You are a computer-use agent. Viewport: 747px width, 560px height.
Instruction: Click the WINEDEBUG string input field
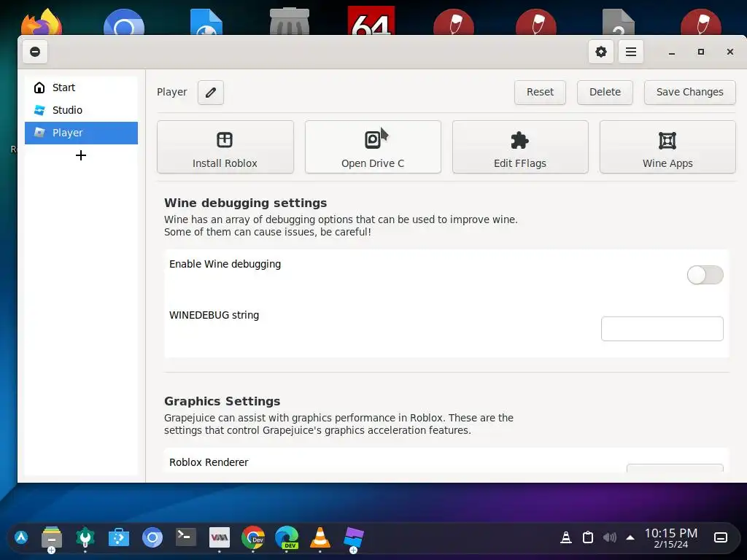click(662, 329)
